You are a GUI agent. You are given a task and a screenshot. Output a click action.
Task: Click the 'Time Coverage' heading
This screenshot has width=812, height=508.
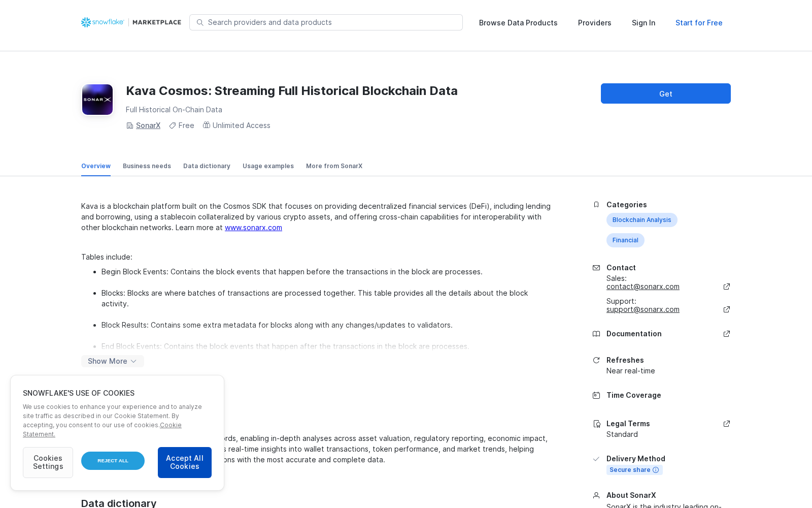click(634, 395)
